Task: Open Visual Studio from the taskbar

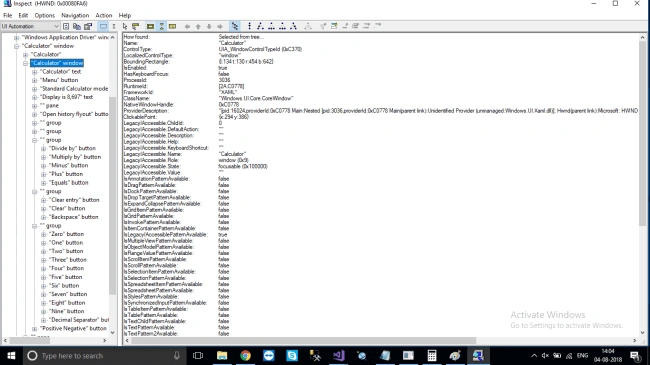Action: (339, 356)
